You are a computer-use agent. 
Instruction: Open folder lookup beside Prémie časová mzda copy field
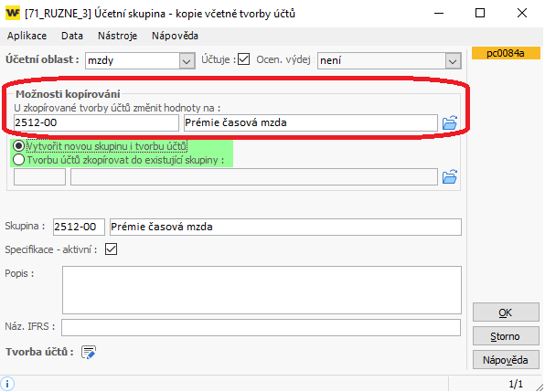(x=449, y=123)
